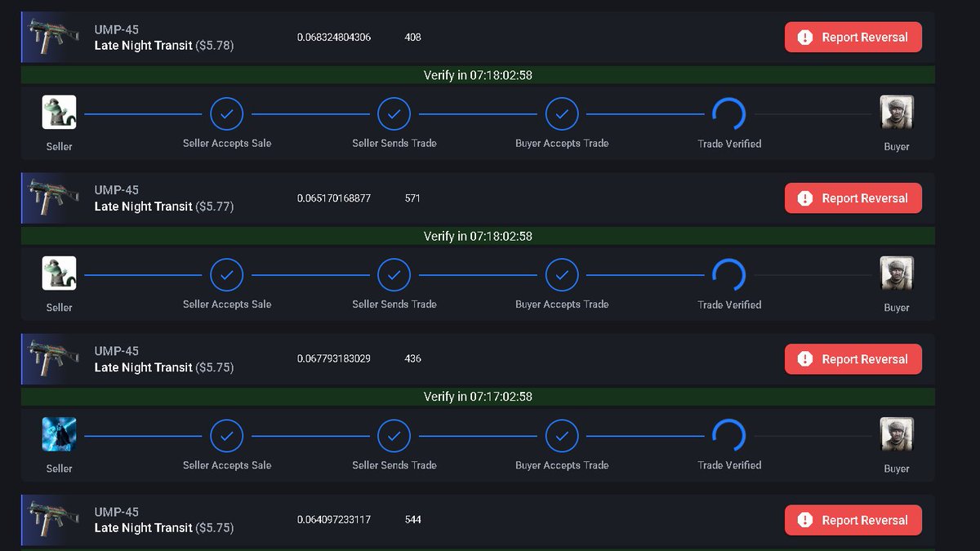980x551 pixels.
Task: Click Buyer Accepts Trade checkmark in $5.77 trade
Action: (x=562, y=275)
